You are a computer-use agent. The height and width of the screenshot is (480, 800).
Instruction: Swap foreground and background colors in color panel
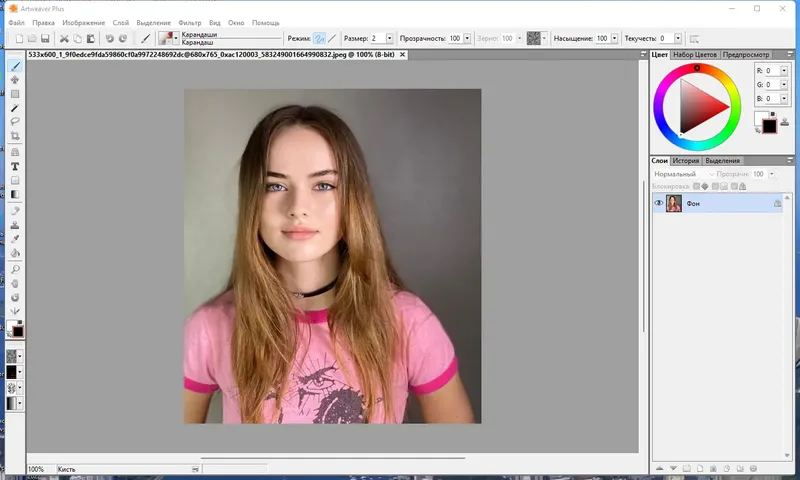point(758,130)
